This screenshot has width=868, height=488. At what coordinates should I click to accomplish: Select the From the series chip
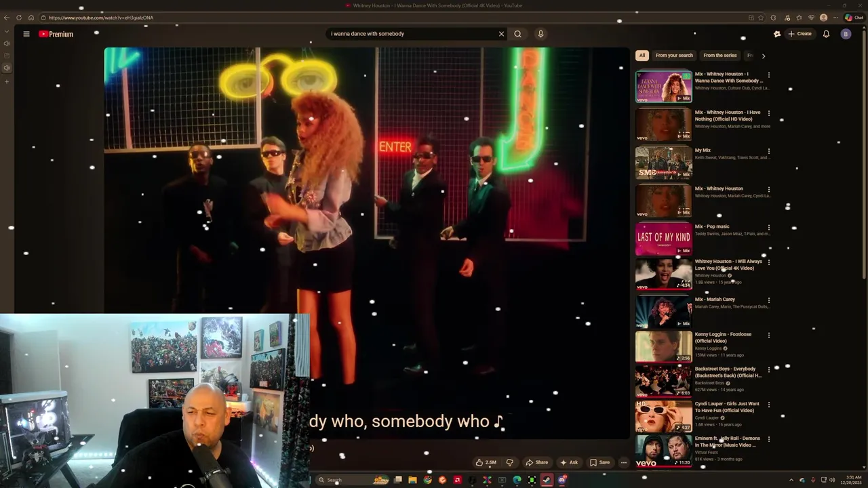tap(719, 56)
